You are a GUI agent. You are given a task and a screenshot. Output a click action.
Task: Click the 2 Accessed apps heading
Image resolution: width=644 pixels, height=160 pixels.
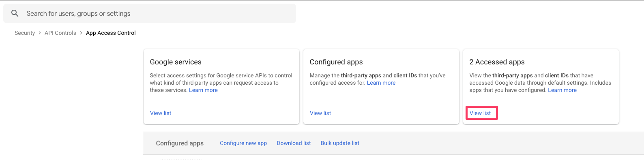pos(497,62)
